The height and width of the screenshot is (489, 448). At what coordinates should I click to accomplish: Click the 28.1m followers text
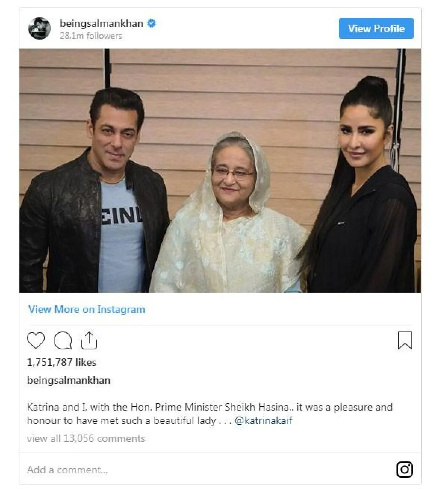click(x=91, y=36)
